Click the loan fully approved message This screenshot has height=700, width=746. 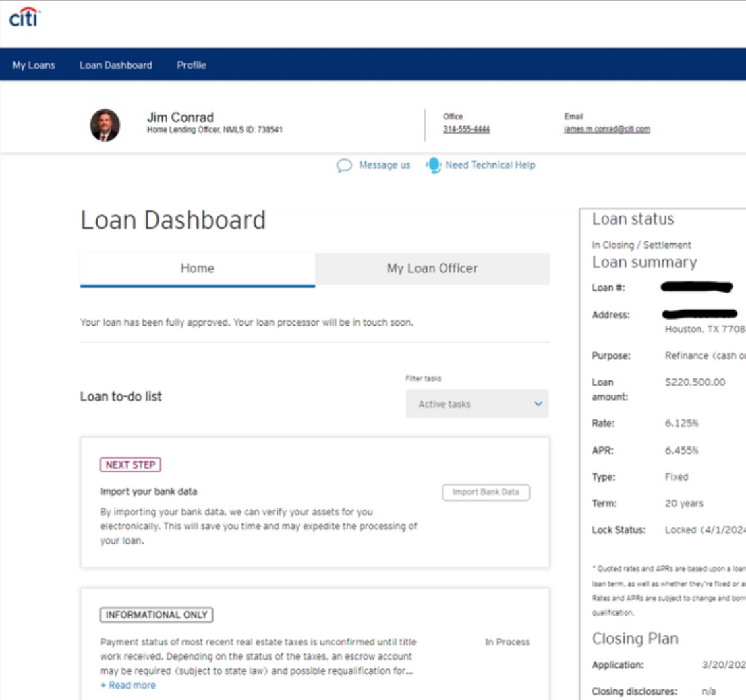click(x=247, y=322)
